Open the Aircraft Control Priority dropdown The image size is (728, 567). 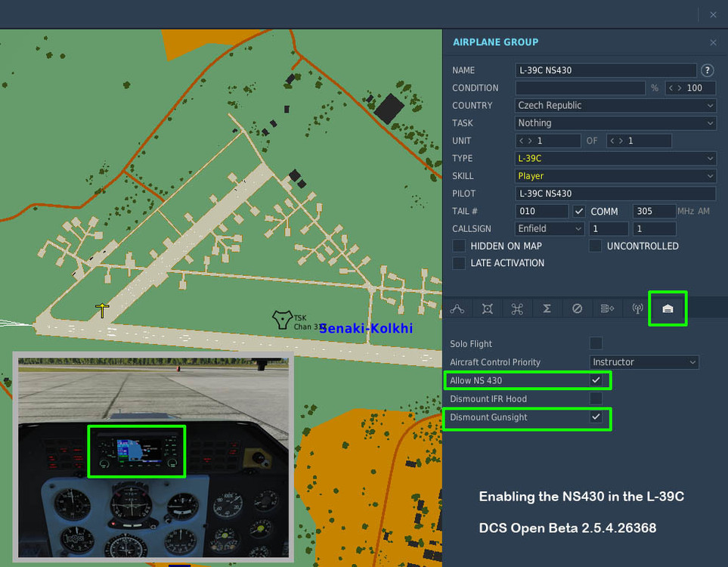644,362
